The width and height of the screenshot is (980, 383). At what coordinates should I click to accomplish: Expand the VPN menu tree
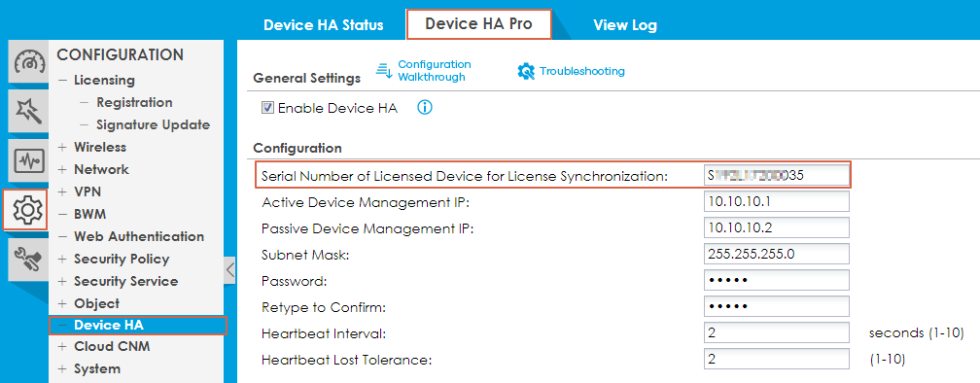pyautogui.click(x=62, y=191)
